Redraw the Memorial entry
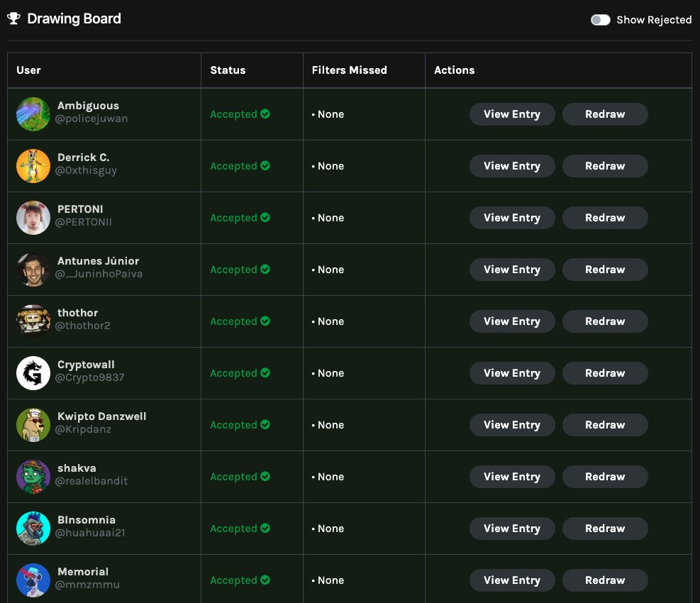This screenshot has height=603, width=700. [605, 581]
